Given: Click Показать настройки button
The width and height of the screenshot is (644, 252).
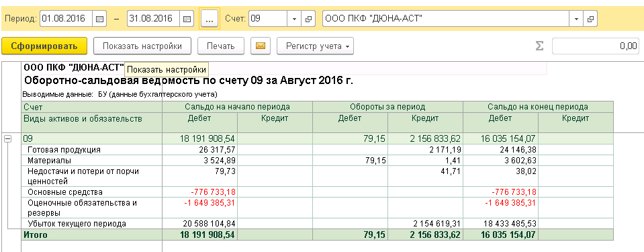Looking at the screenshot, I should pyautogui.click(x=142, y=46).
